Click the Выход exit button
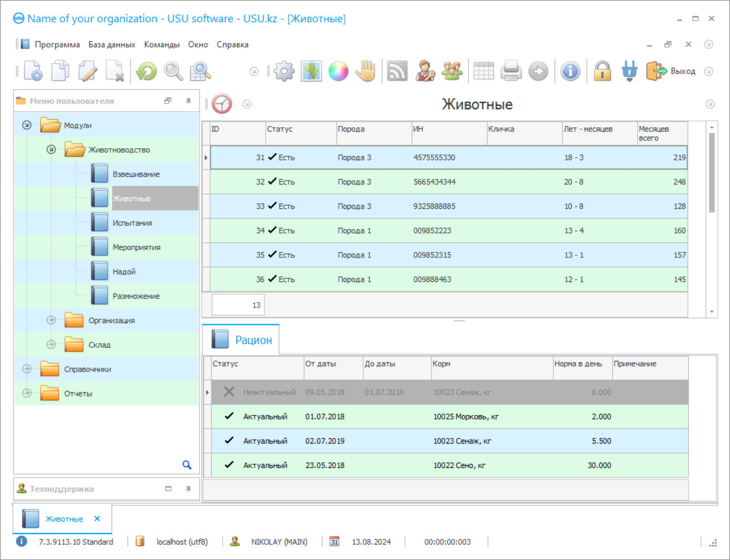Viewport: 730px width, 560px height. (x=671, y=71)
